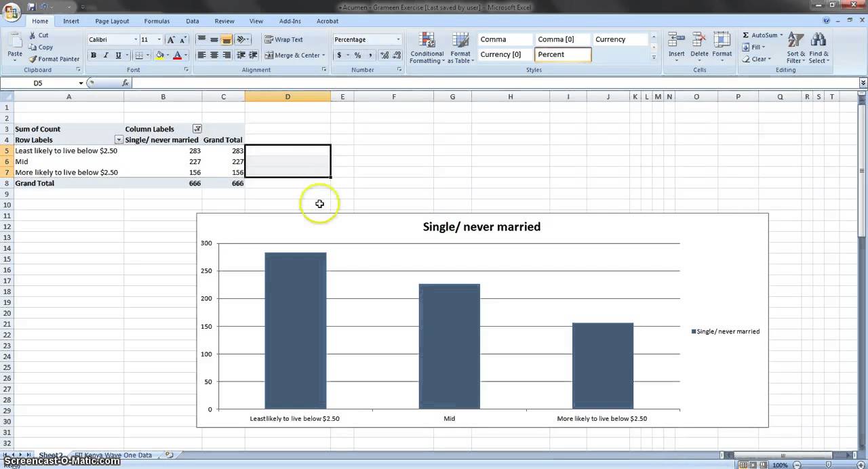Expand the cell styles gallery
Image resolution: width=868 pixels, height=469 pixels.
[x=654, y=58]
